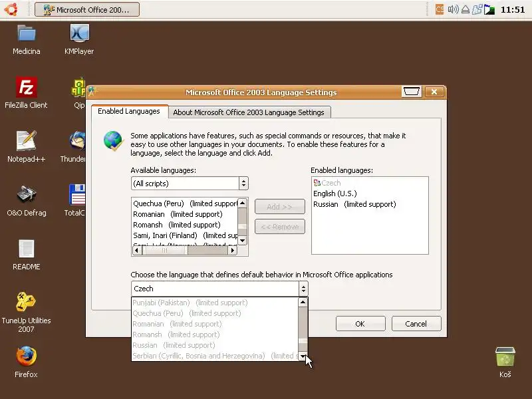Choose Punjabi (Pakistan) in the dropdown list
532x399 pixels.
tap(214, 303)
